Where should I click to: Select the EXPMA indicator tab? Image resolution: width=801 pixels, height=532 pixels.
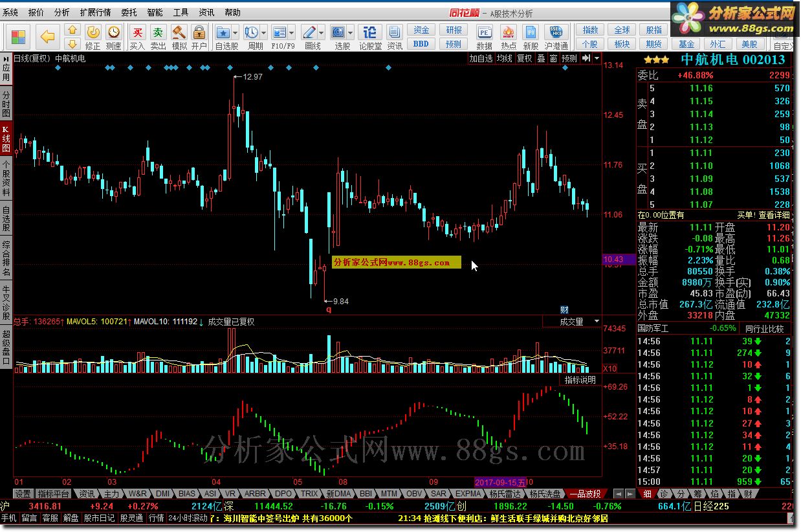(468, 494)
